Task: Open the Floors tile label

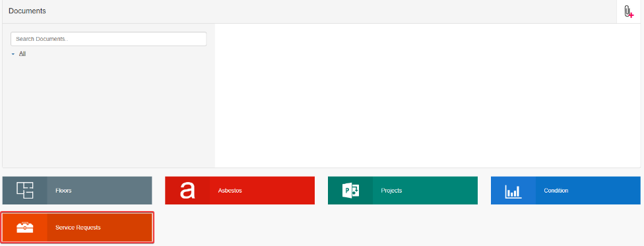Action: pyautogui.click(x=63, y=191)
